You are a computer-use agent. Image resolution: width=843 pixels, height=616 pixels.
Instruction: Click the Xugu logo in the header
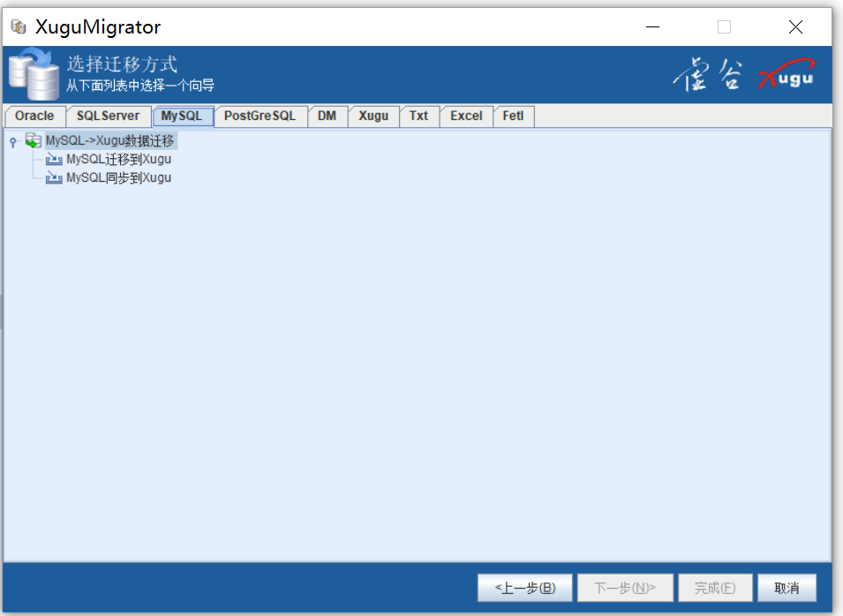coord(787,74)
